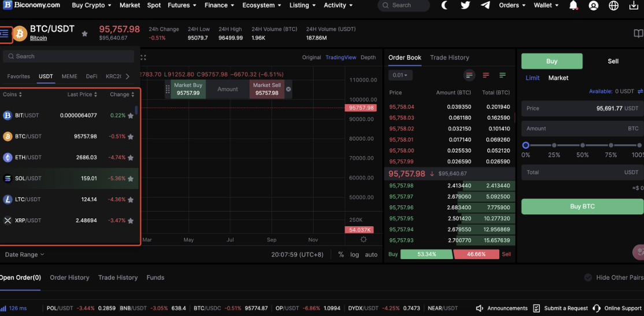Screen dimensions: 644x316
Task: Toggle star for SOL/USDT row
Action: coord(131,179)
